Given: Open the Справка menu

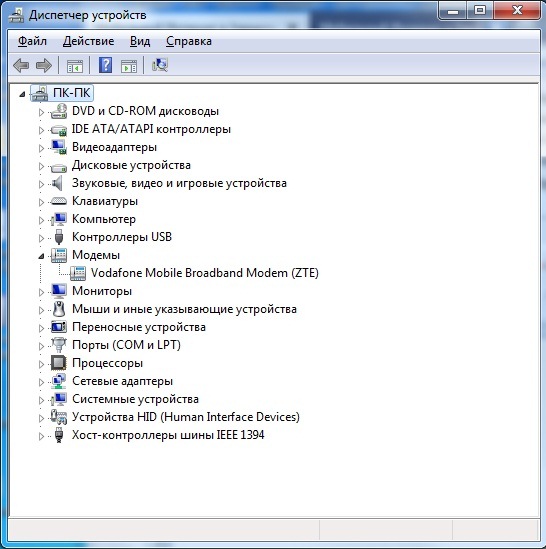Looking at the screenshot, I should (x=189, y=41).
